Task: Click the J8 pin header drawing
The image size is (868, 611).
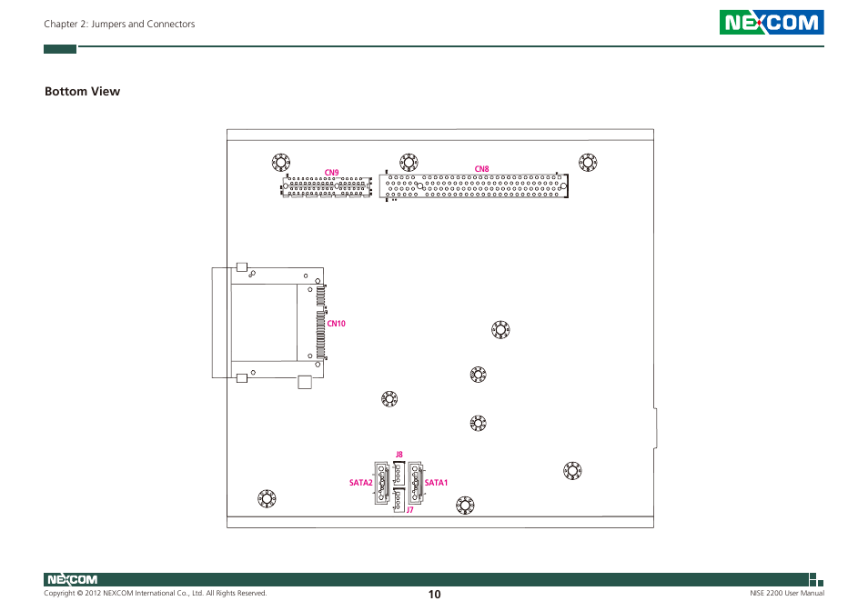Action: tap(399, 473)
